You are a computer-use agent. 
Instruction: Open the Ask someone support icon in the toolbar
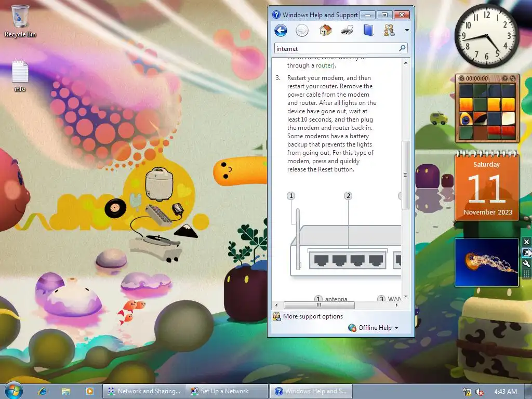pyautogui.click(x=389, y=31)
